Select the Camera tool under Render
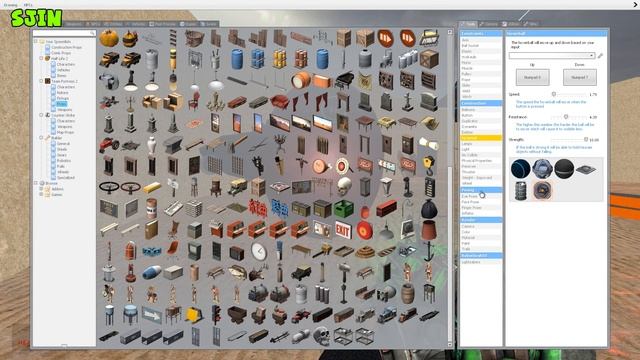 point(481,226)
